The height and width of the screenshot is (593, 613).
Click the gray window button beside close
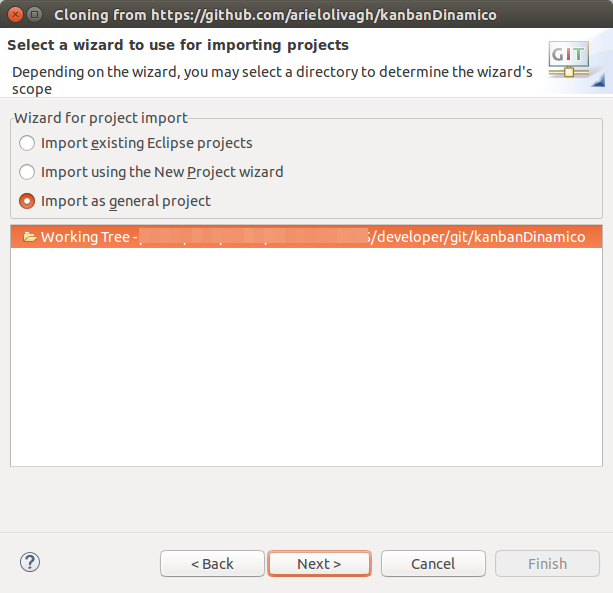(35, 15)
